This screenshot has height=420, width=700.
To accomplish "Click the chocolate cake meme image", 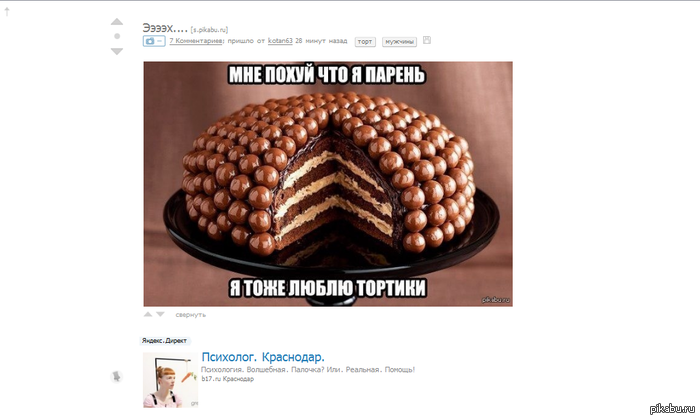I will [328, 184].
